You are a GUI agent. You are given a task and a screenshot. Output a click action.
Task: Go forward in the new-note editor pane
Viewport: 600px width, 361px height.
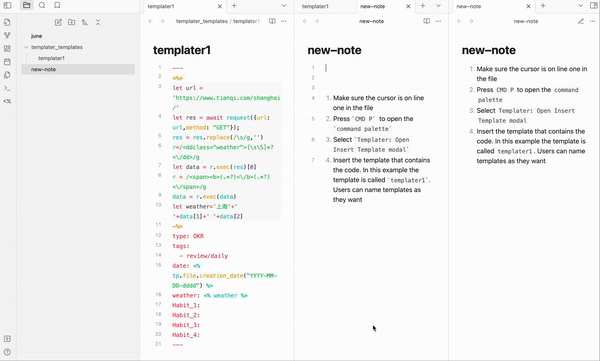click(x=316, y=21)
